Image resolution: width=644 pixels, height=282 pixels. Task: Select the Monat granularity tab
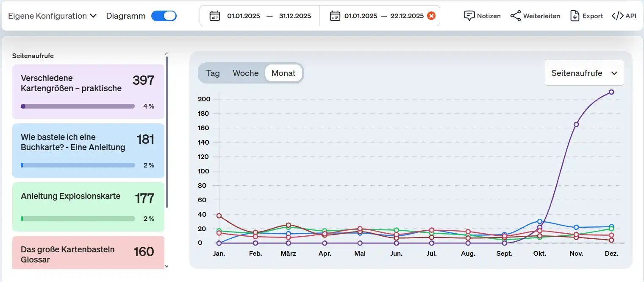point(283,73)
